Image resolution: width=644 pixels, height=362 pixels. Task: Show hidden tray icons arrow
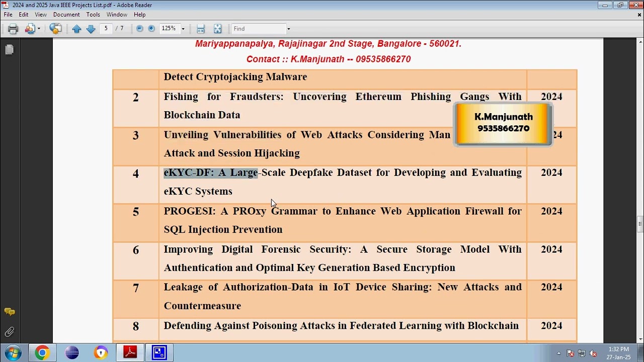(x=559, y=353)
